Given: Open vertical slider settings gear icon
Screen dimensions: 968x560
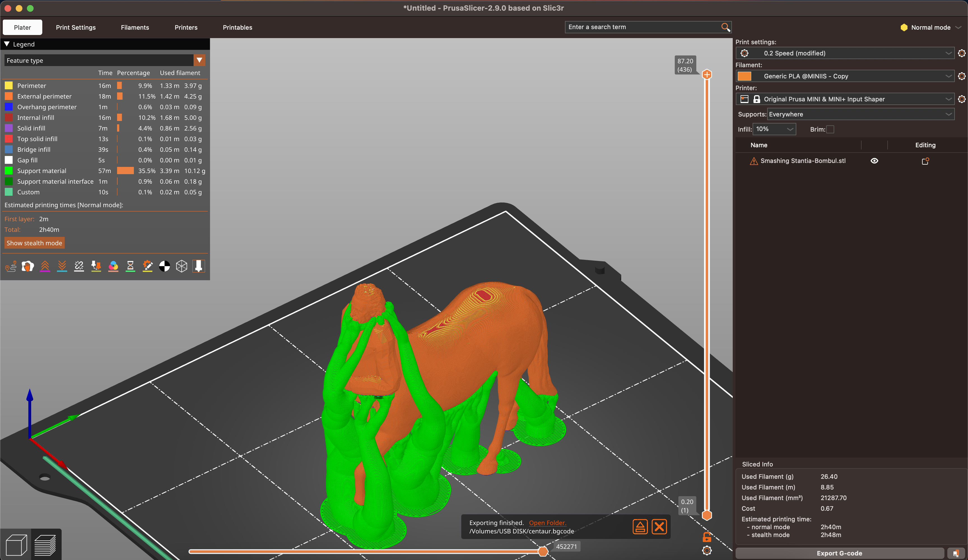Looking at the screenshot, I should click(707, 550).
